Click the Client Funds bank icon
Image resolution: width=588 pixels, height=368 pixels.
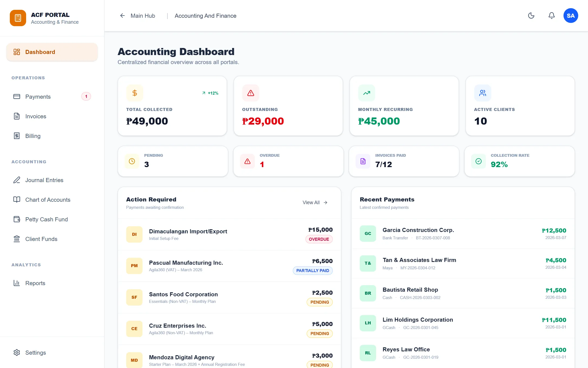(x=17, y=239)
